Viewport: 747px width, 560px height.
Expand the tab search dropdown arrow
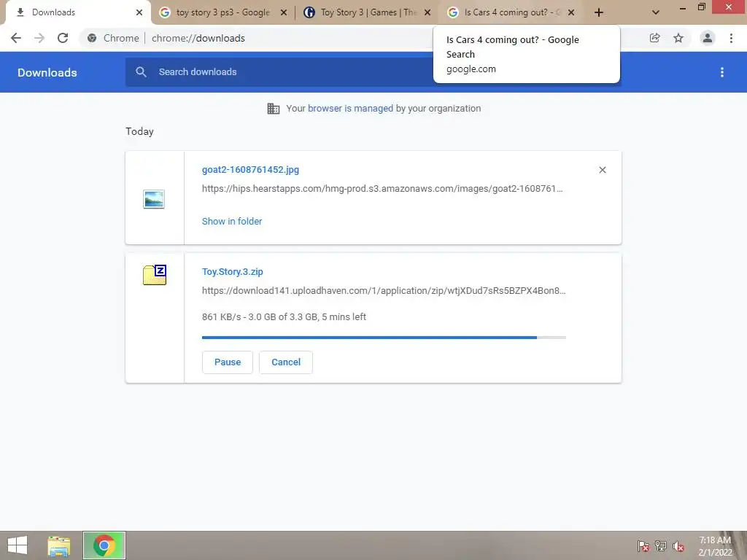coord(656,13)
